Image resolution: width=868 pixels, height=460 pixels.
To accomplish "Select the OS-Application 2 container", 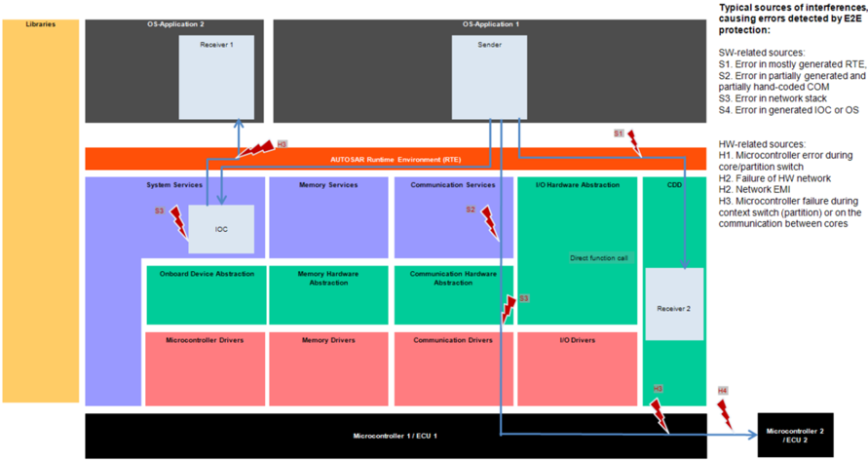I will [x=174, y=71].
